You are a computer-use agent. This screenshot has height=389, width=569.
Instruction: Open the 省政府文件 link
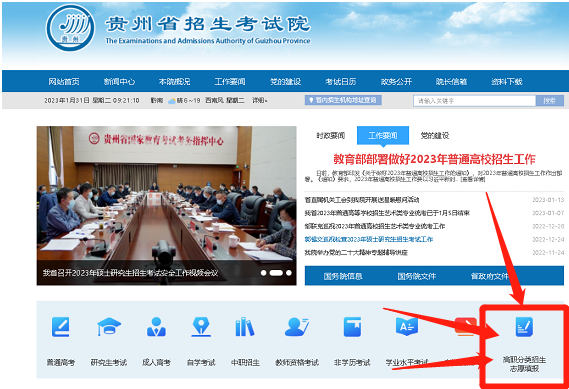pyautogui.click(x=490, y=277)
